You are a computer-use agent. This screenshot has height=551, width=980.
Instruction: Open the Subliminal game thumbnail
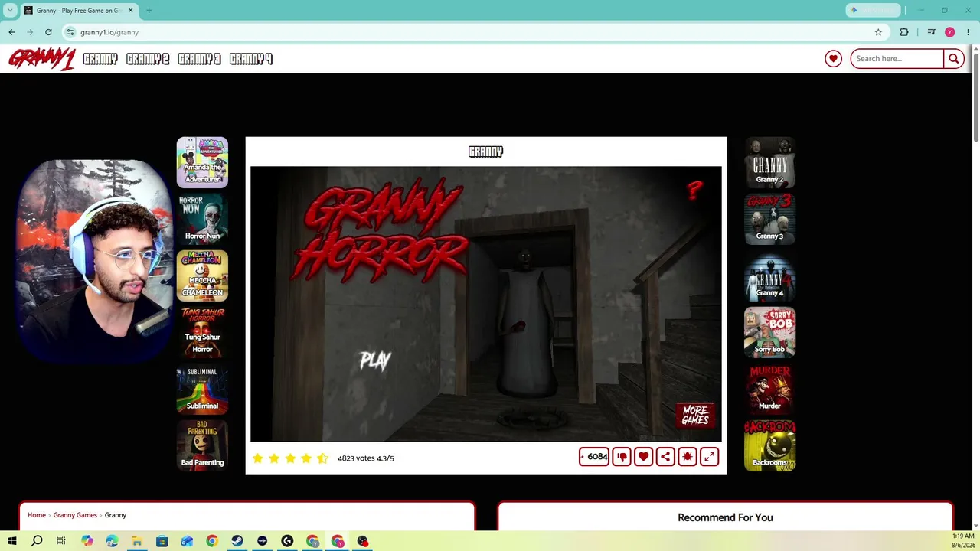202,389
